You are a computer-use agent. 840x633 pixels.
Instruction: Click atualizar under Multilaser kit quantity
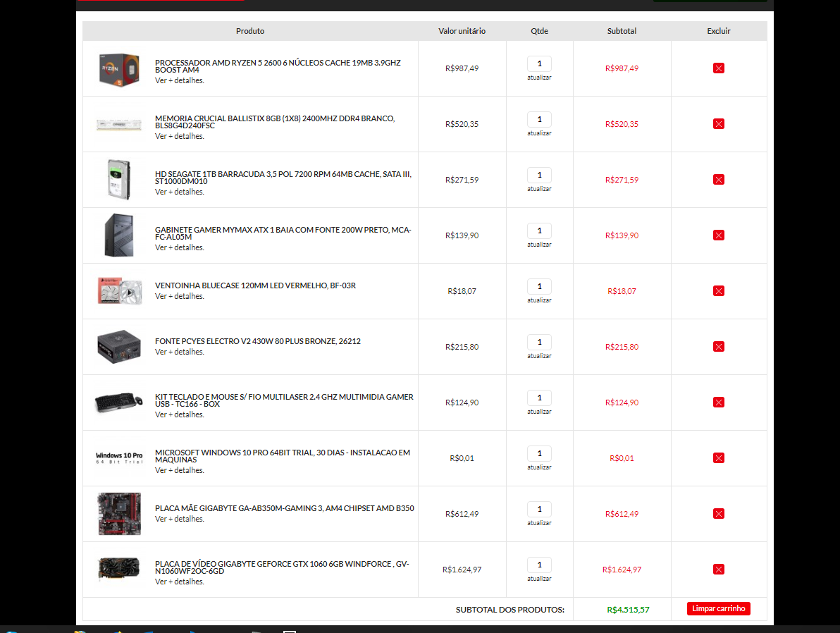pyautogui.click(x=540, y=412)
